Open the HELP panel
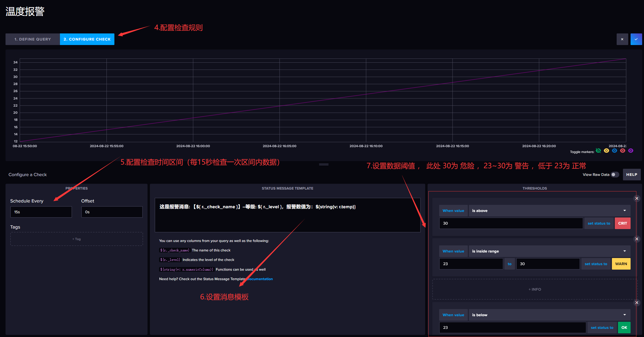 coord(632,174)
